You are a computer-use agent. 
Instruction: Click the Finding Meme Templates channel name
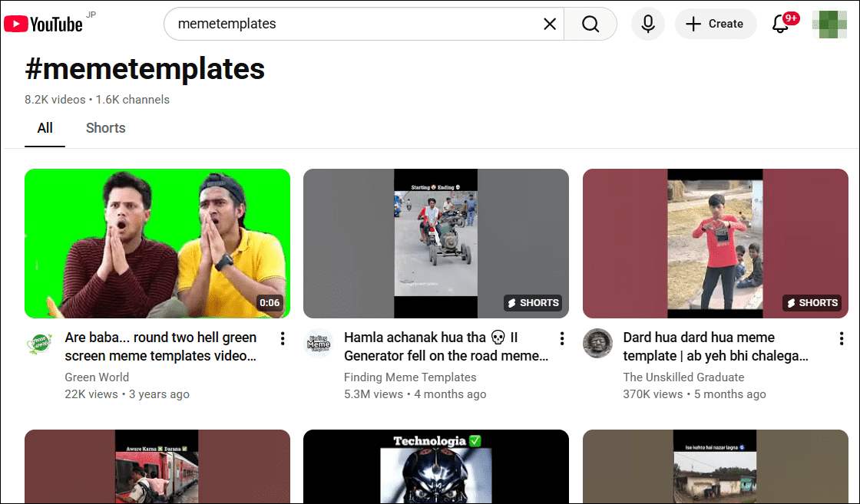coord(410,377)
